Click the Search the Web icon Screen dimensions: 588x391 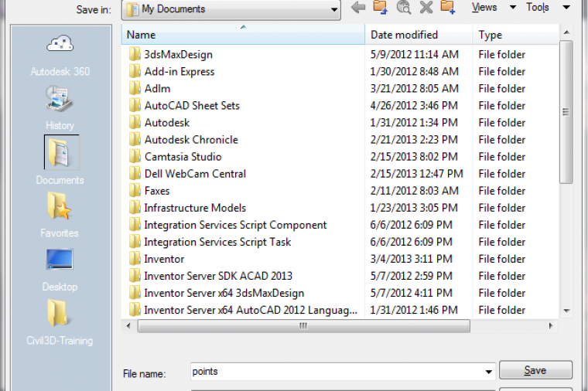click(x=403, y=8)
